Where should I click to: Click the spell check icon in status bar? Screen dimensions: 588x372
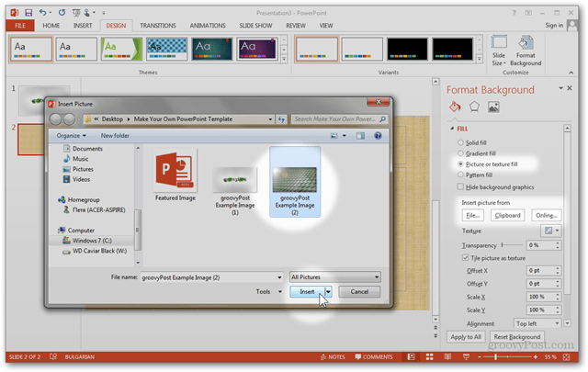(53, 356)
